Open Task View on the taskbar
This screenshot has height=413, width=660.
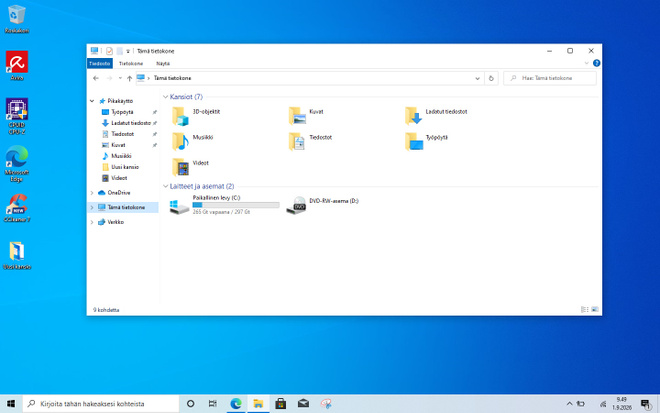point(213,404)
